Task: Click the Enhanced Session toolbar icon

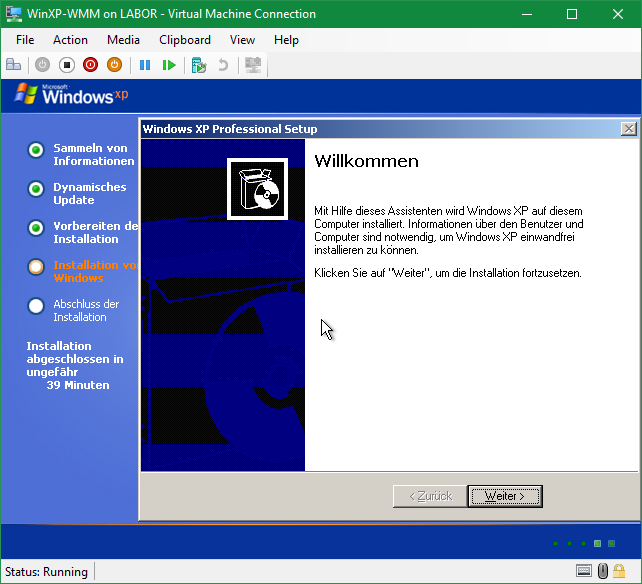Action: 253,65
